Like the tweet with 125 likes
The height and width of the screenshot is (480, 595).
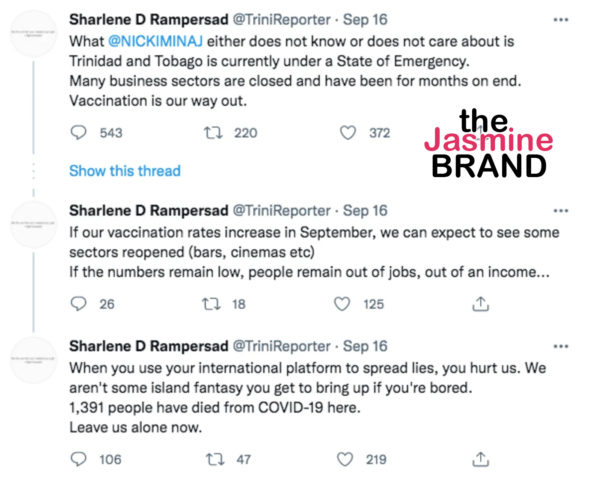342,304
